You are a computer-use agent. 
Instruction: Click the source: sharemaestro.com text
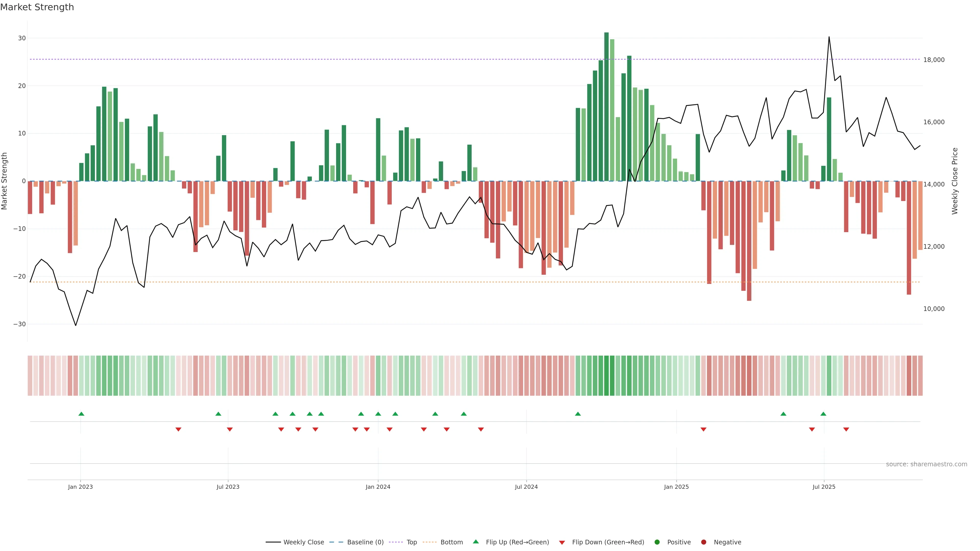point(926,464)
